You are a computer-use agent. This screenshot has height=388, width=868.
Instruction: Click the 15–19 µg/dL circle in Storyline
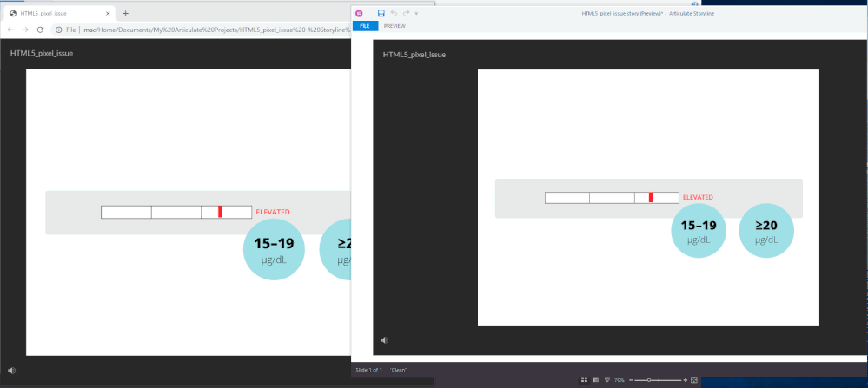click(698, 231)
